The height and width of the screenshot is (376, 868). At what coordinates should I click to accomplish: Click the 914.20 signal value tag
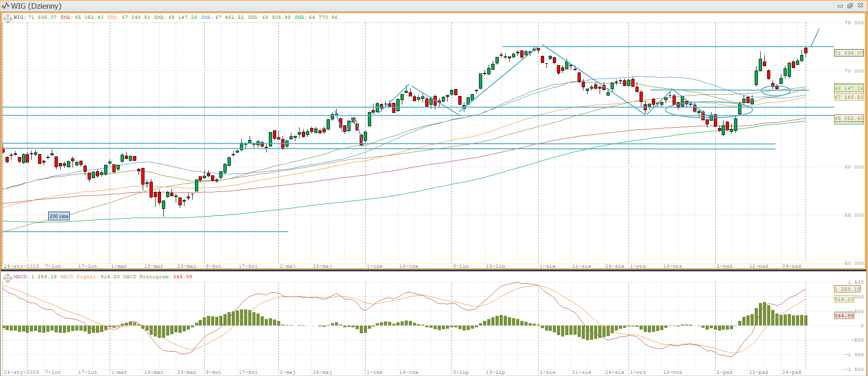coord(844,299)
